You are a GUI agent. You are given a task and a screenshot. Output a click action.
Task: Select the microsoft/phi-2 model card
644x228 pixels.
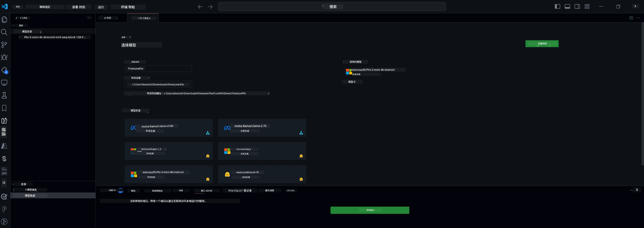point(262,151)
